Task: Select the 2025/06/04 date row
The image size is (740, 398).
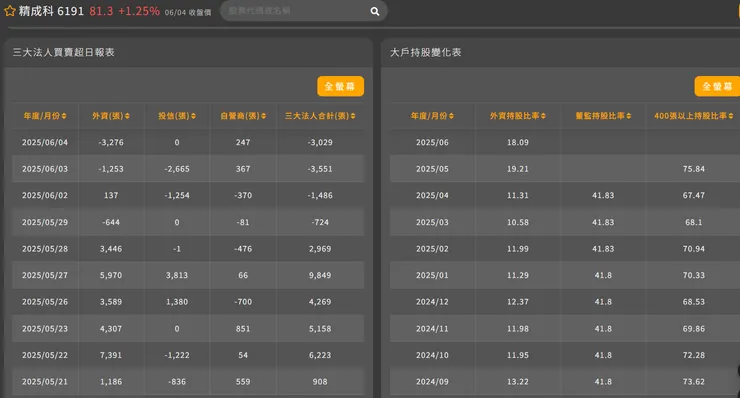Action: (188, 142)
